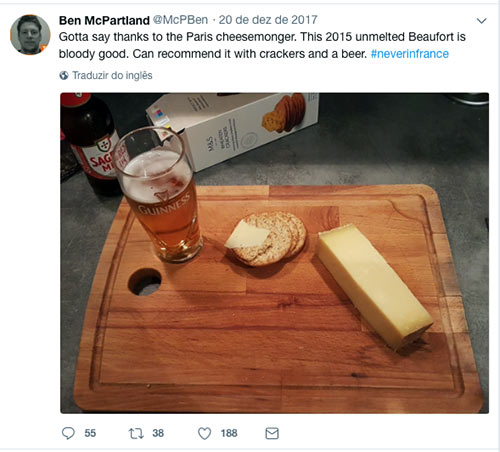Expand the tweet options chevron menu
Image resolution: width=500 pixels, height=452 pixels.
tap(481, 21)
